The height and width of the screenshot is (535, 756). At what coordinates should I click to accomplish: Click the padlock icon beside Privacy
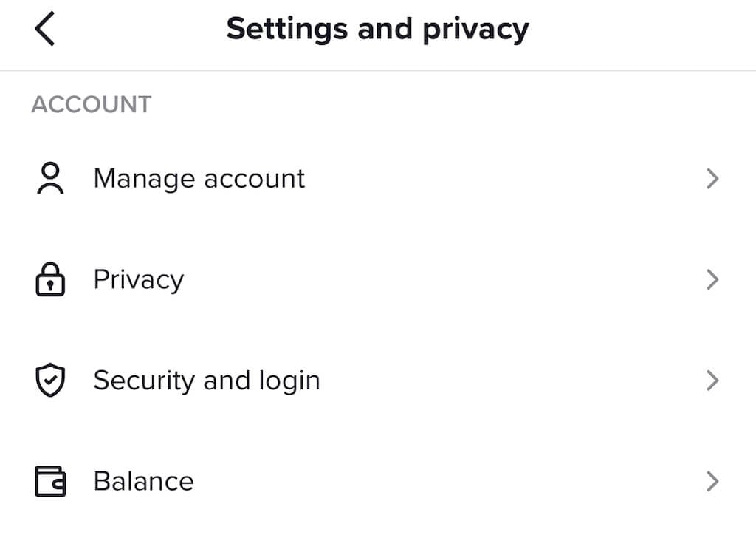tap(50, 280)
